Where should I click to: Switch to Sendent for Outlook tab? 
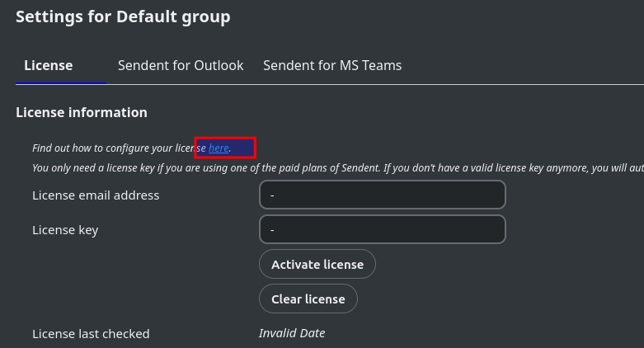[x=181, y=65]
